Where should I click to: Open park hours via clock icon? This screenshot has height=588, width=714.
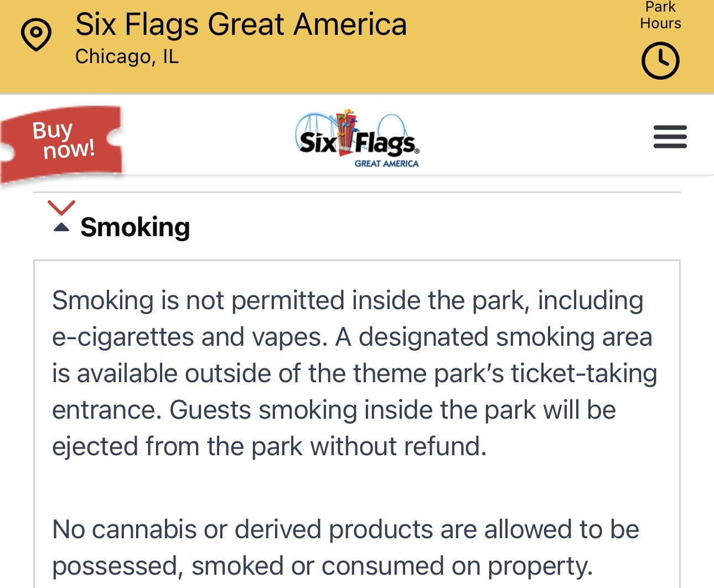coord(660,61)
